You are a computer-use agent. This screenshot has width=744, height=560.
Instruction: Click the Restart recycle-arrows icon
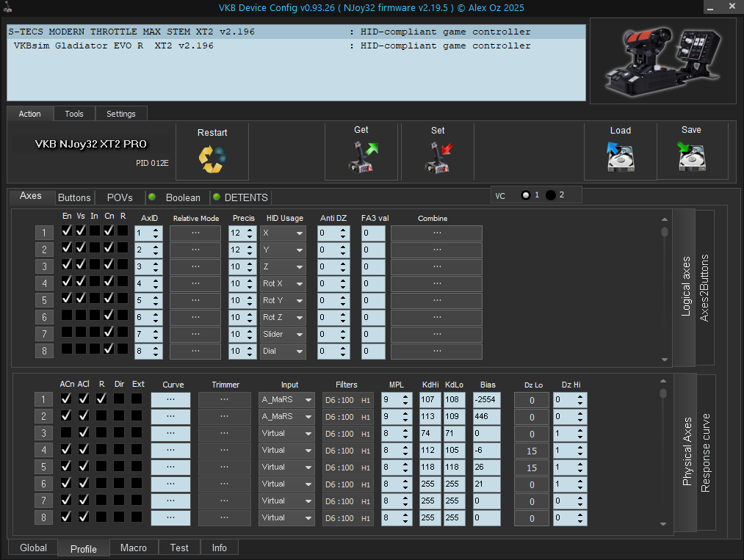click(x=212, y=159)
